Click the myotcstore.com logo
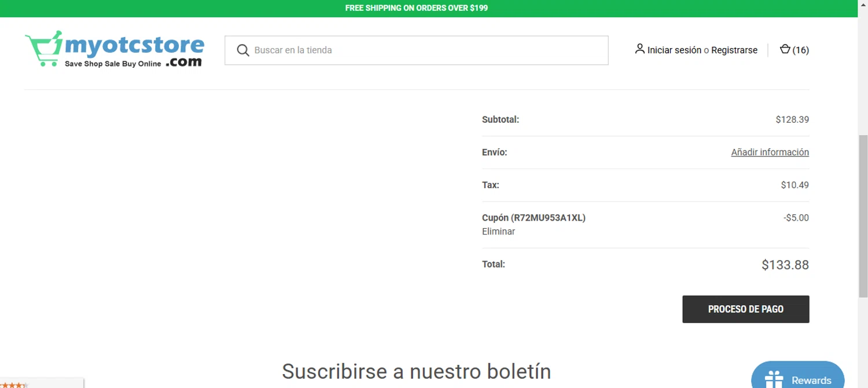 tap(115, 49)
